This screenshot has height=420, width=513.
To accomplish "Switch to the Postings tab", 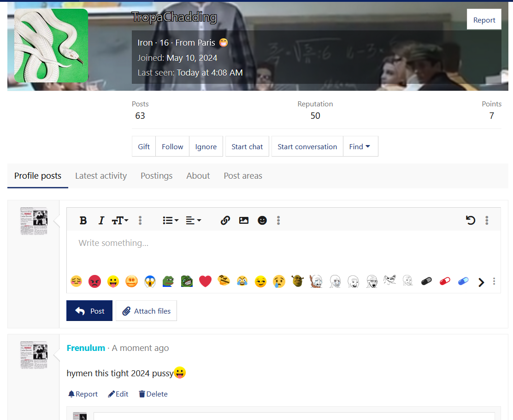I will coord(156,175).
